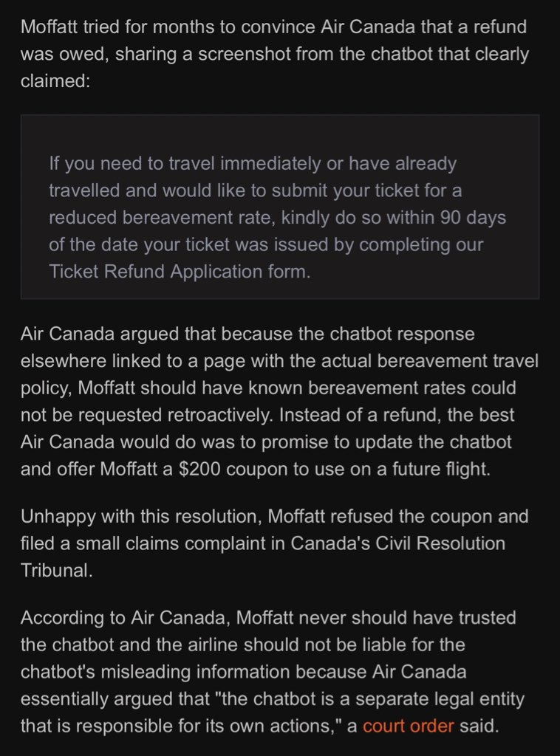
Task: Click the paragraph beginning 'Air Canada argued that'
Action: (x=279, y=401)
